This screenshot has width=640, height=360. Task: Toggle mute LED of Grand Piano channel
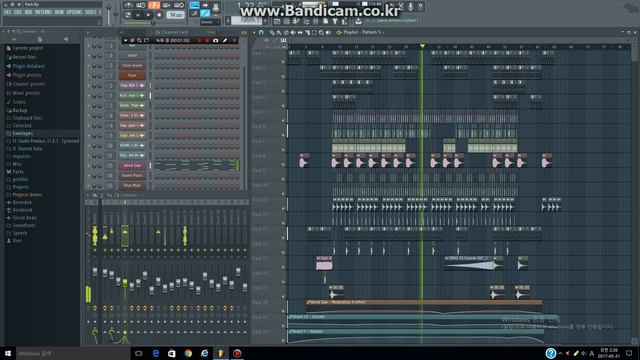click(89, 176)
